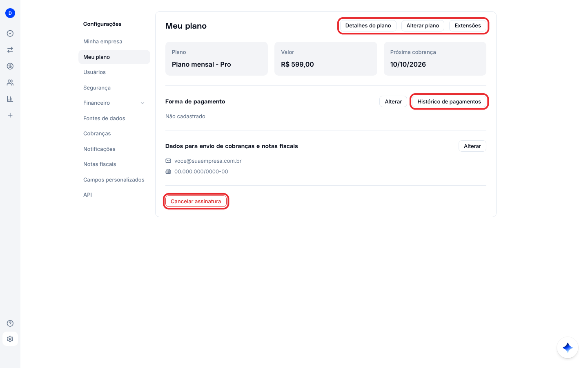Image resolution: width=588 pixels, height=368 pixels.
Task: Click Alterar next to Forma de pagamento
Action: pyautogui.click(x=393, y=101)
